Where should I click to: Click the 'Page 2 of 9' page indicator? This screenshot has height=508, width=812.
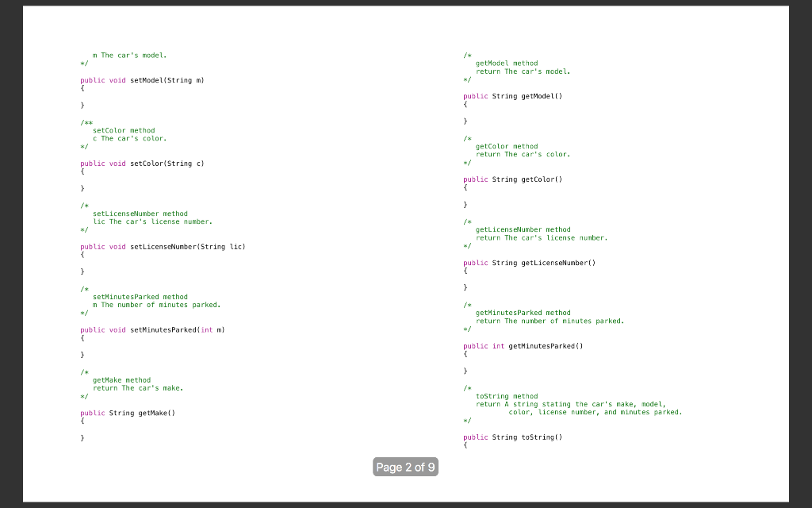[405, 467]
